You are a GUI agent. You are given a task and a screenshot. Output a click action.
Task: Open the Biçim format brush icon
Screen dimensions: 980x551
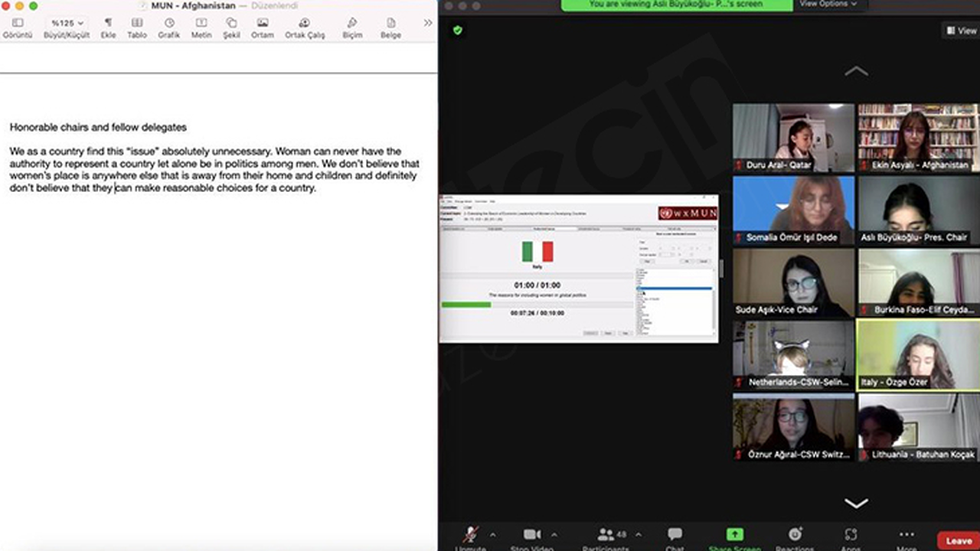[x=352, y=23]
